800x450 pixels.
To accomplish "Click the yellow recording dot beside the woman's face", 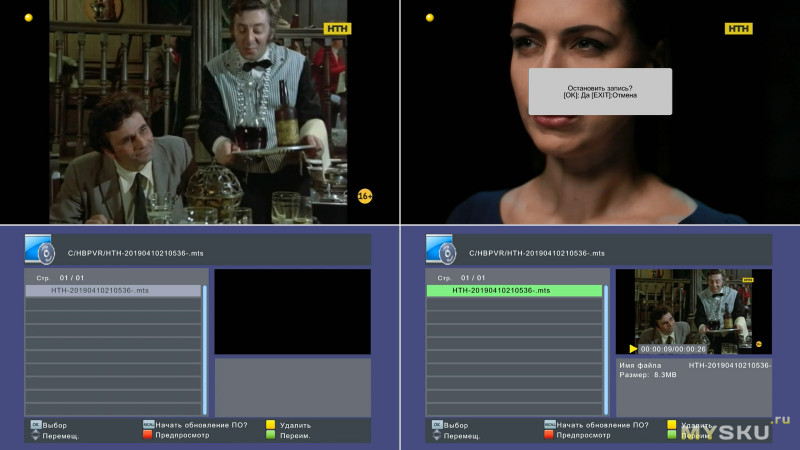I will point(430,18).
